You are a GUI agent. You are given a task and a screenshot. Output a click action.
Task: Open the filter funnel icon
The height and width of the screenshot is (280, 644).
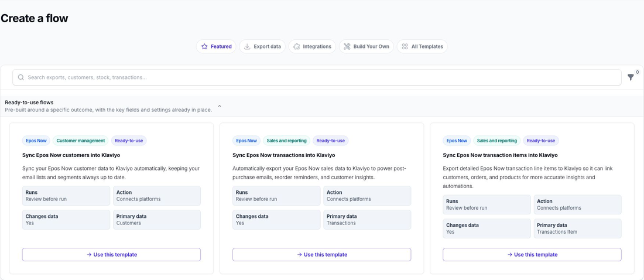coord(631,77)
